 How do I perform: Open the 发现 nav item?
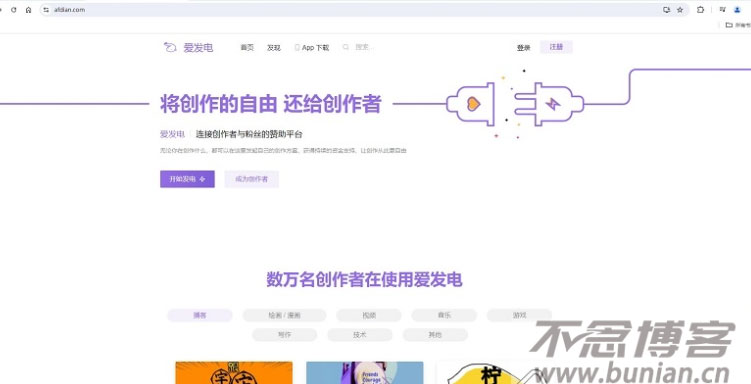point(274,47)
